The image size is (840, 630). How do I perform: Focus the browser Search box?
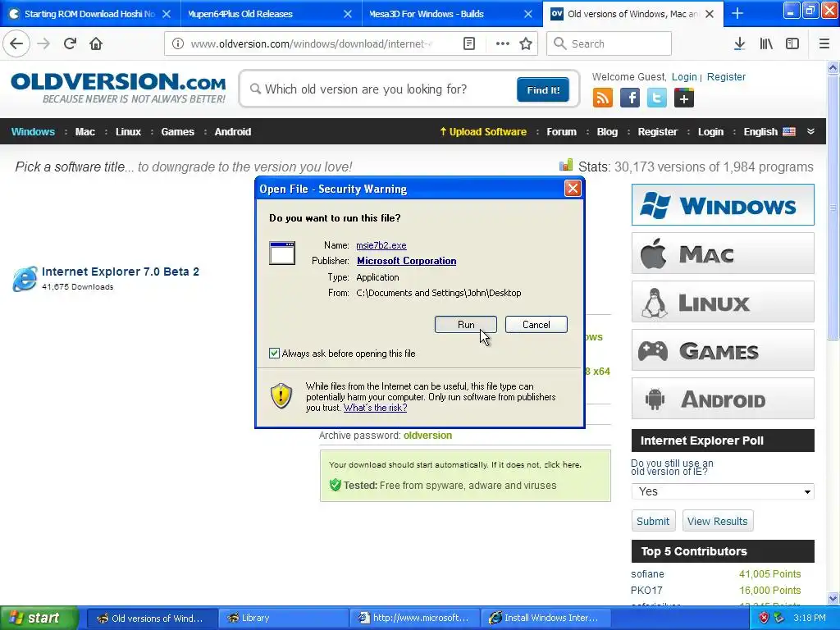609,43
